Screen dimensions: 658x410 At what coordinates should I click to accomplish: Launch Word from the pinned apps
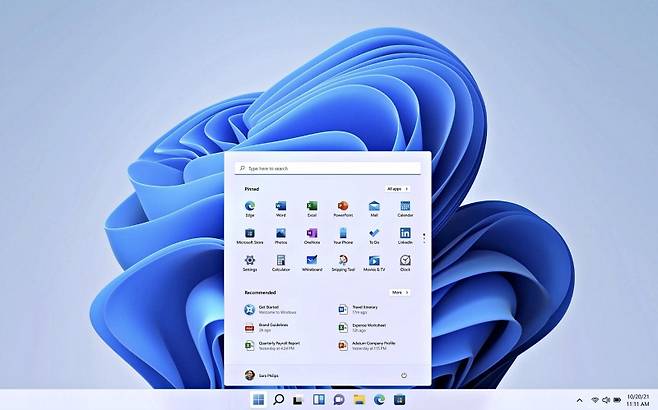[281, 206]
